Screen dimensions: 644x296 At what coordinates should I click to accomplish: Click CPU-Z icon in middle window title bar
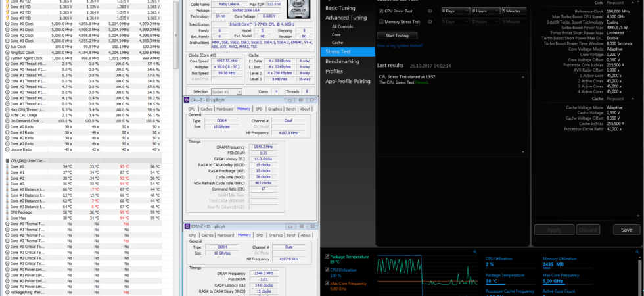click(187, 100)
